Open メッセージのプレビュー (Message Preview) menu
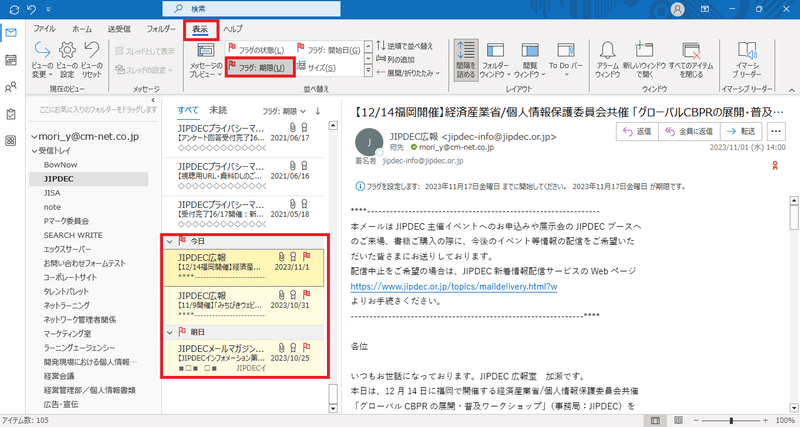800x427 pixels. point(206,60)
